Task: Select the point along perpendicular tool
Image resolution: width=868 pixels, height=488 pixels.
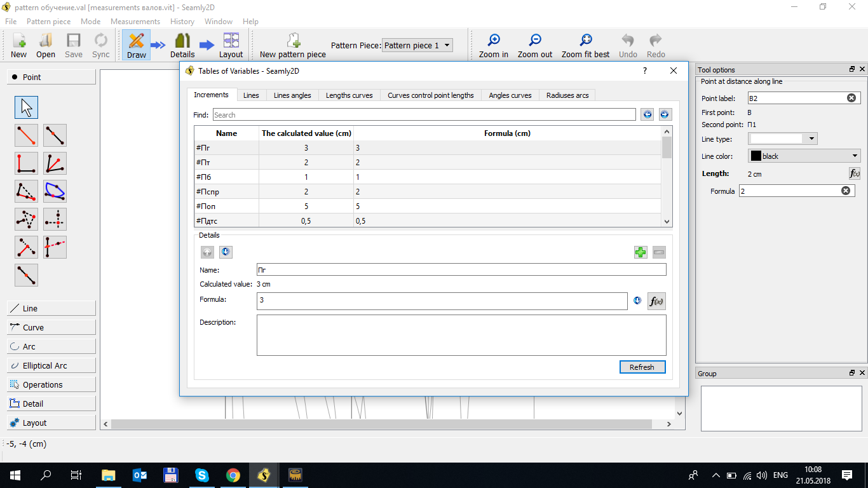Action: pyautogui.click(x=26, y=163)
